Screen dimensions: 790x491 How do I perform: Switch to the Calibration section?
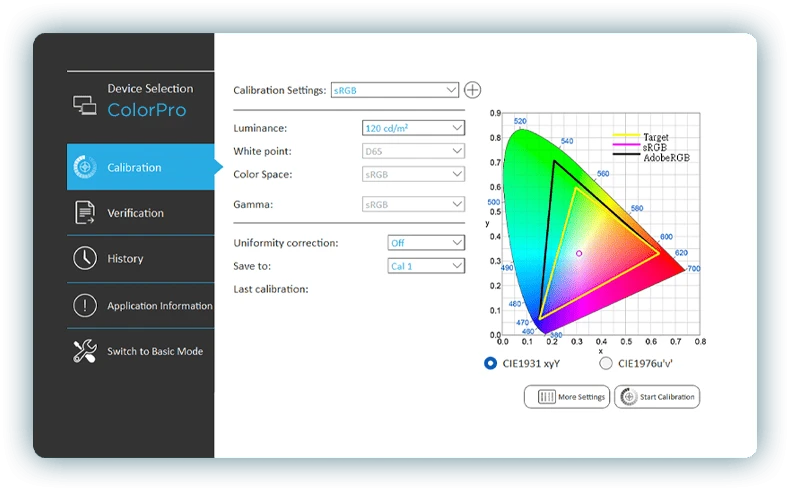141,167
